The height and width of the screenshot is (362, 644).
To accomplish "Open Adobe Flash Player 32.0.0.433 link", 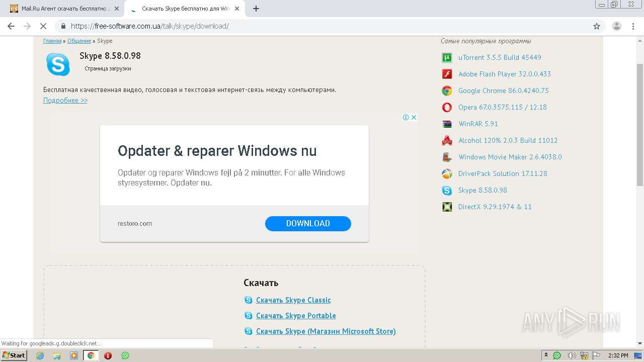I will point(505,74).
